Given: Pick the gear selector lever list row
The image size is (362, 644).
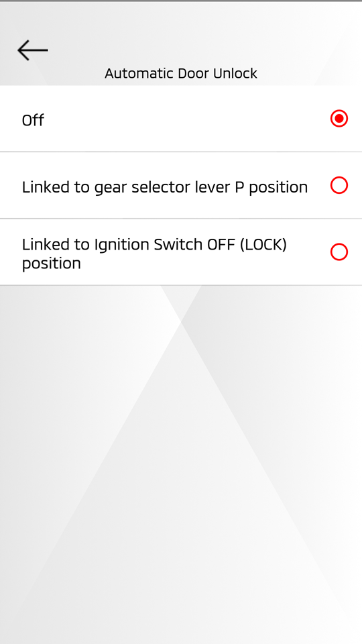Looking at the screenshot, I should pyautogui.click(x=181, y=185).
